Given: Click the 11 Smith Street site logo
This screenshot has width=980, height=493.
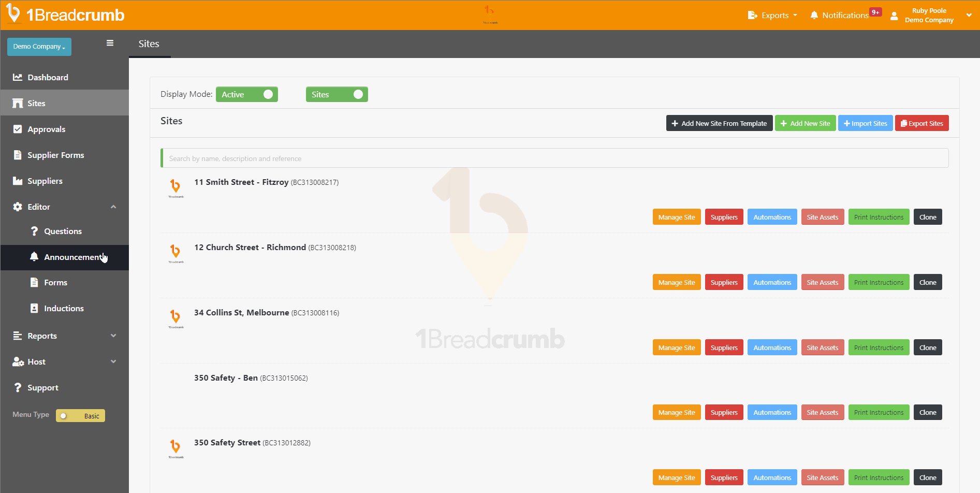Looking at the screenshot, I should point(175,187).
